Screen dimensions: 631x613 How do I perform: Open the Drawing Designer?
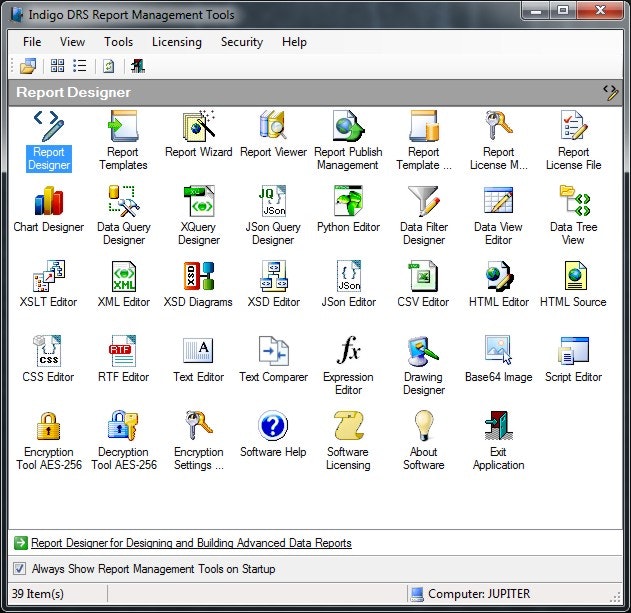[x=423, y=365]
